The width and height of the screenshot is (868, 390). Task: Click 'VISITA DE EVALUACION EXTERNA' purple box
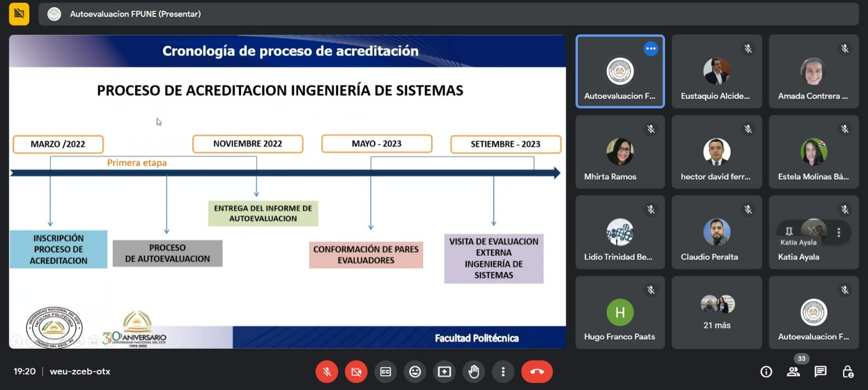(x=494, y=259)
